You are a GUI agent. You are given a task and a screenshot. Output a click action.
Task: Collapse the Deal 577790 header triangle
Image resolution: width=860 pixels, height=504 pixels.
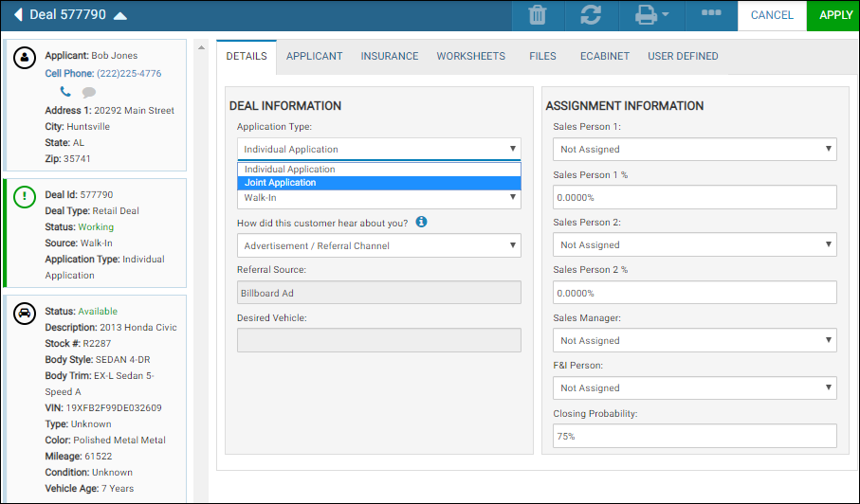120,16
